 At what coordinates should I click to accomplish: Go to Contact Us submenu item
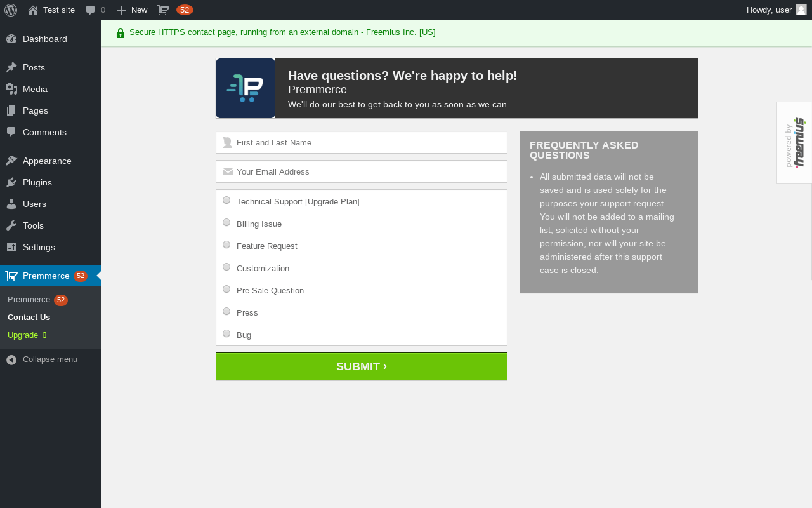click(29, 317)
